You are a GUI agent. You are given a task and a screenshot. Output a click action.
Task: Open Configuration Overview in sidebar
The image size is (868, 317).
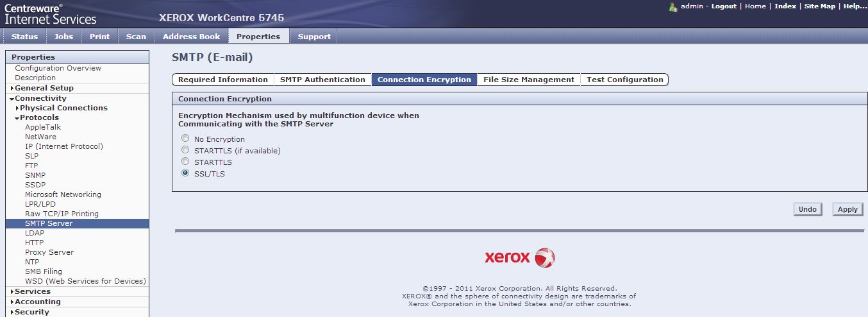(x=58, y=68)
